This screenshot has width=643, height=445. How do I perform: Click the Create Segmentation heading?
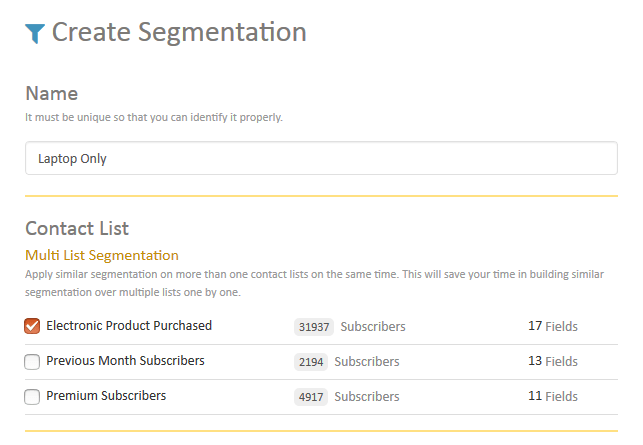pyautogui.click(x=179, y=32)
